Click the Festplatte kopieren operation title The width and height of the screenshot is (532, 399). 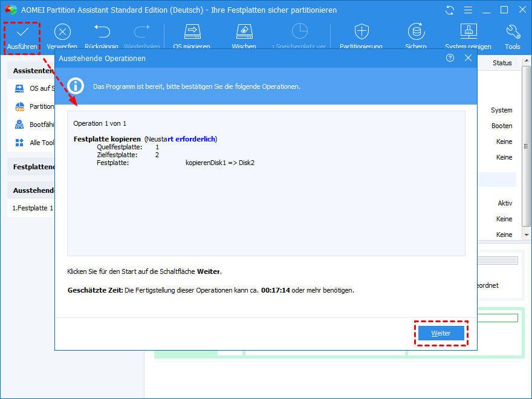(107, 139)
